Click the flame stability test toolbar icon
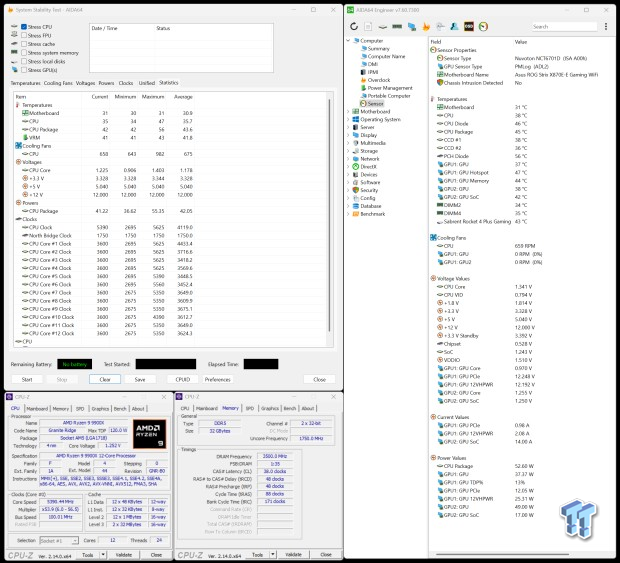 (x=426, y=26)
